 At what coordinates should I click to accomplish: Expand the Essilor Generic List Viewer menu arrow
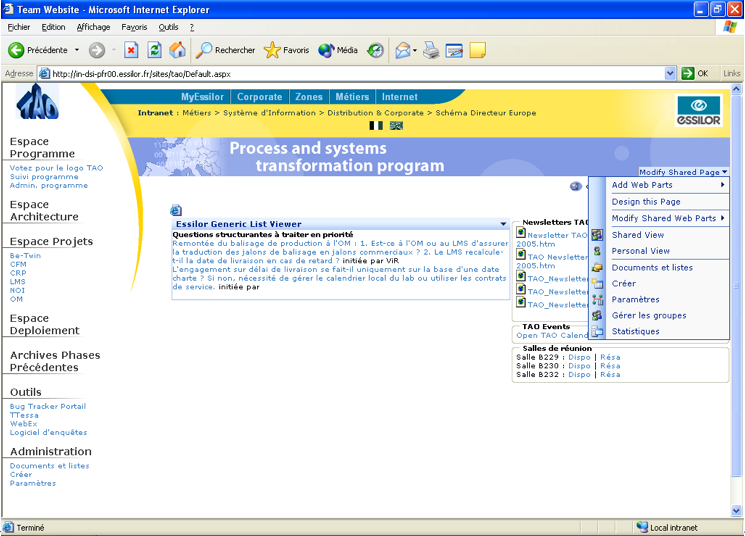click(503, 224)
